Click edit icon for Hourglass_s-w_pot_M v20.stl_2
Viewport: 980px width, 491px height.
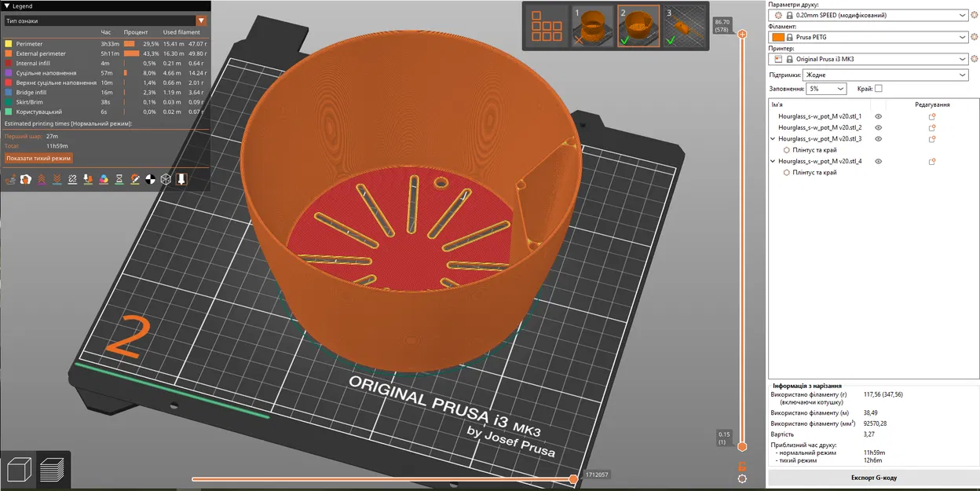(x=932, y=127)
